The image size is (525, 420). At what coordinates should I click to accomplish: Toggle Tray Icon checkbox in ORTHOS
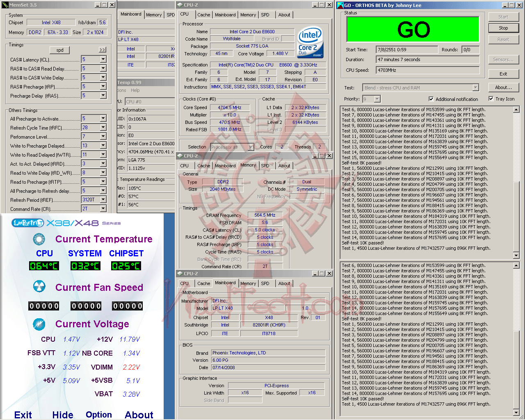pos(491,98)
